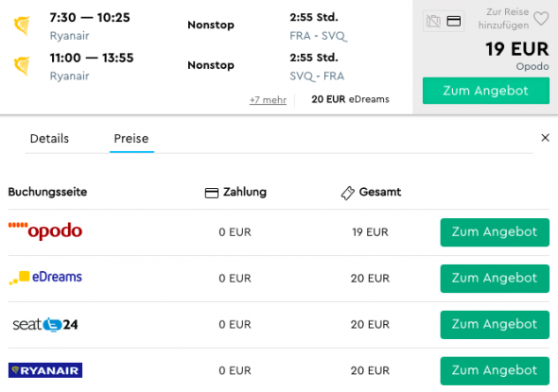Click the Ryanair logo in booking list
This screenshot has height=392, width=558.
45,370
